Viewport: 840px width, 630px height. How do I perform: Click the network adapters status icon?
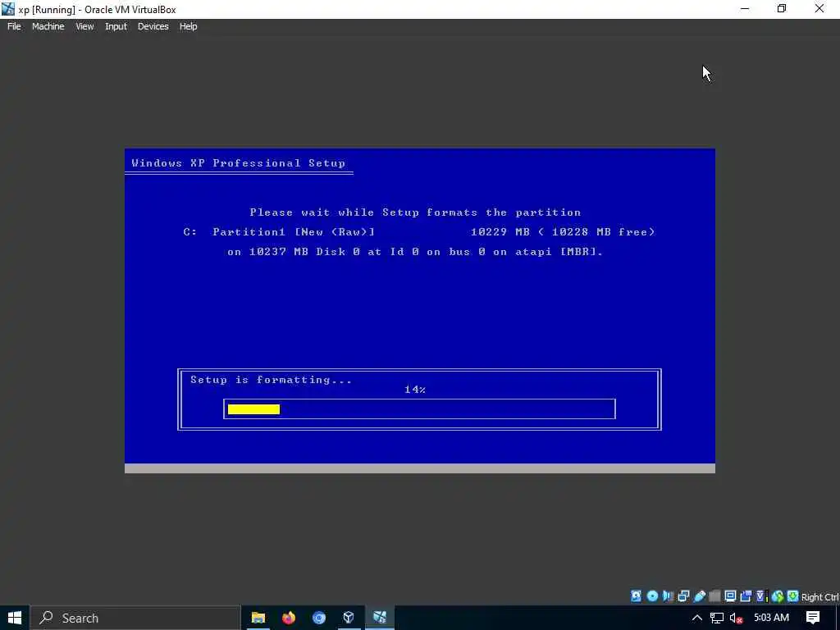coord(683,596)
